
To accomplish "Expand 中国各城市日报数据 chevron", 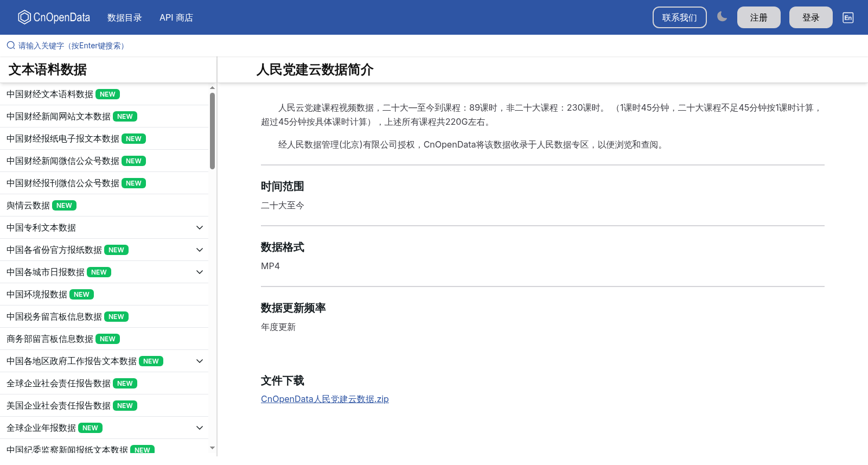I will point(200,272).
